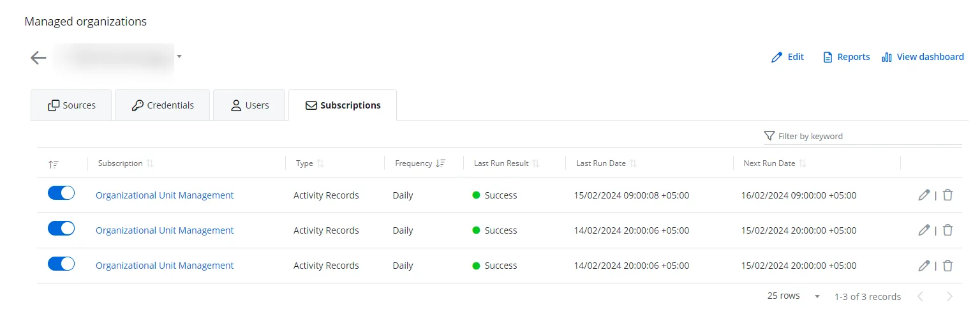Screen dimensions: 980x323
Task: Open the Reports page
Action: pyautogui.click(x=847, y=57)
